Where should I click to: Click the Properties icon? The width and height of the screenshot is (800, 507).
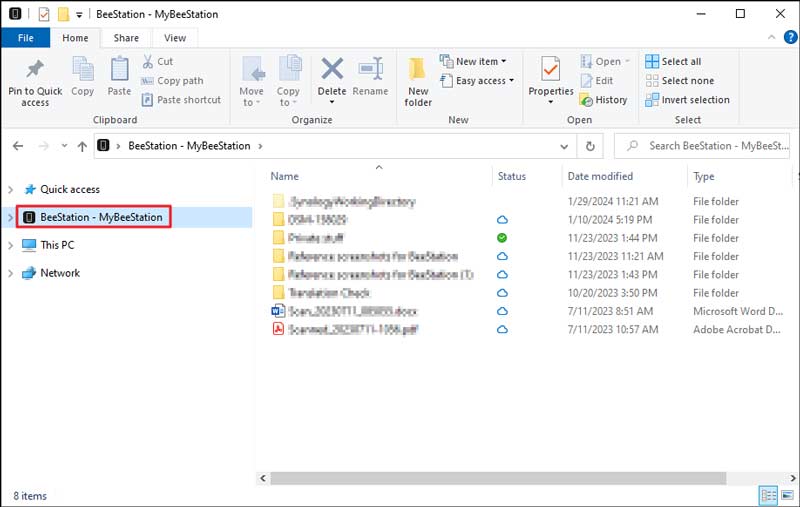[551, 69]
